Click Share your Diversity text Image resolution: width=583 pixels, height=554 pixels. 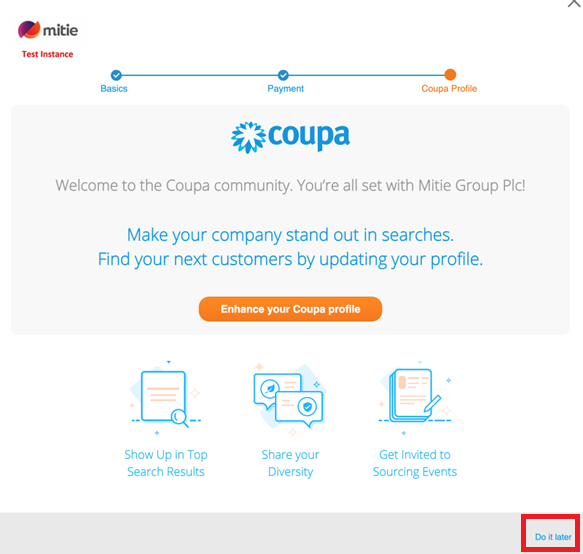pyautogui.click(x=290, y=463)
